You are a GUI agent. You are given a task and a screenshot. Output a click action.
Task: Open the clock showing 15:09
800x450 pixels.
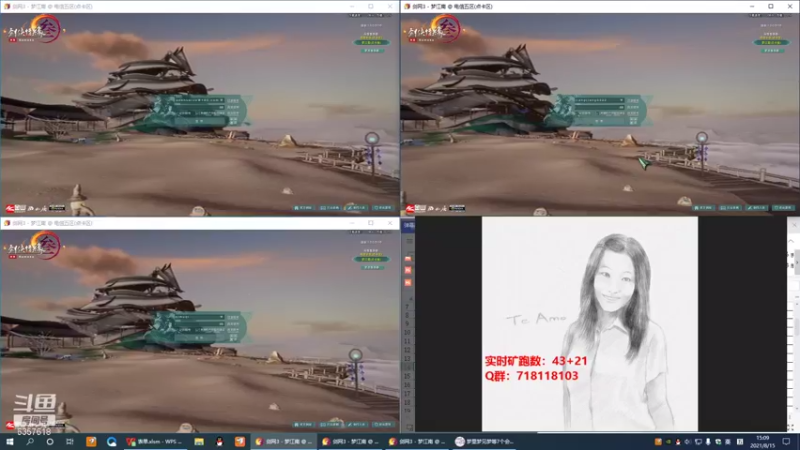pyautogui.click(x=763, y=442)
